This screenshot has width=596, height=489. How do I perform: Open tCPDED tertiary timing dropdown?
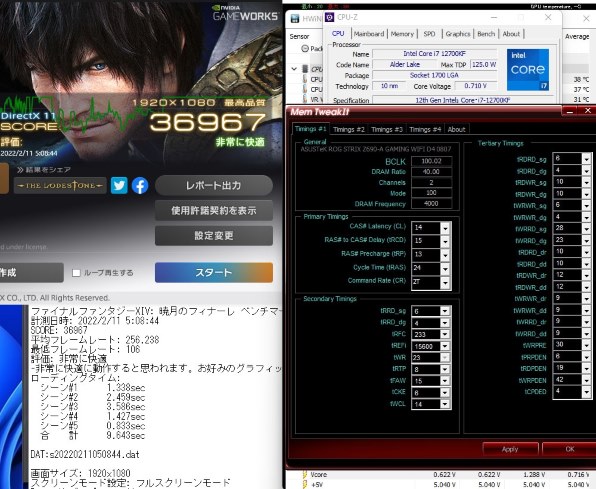tap(586, 392)
